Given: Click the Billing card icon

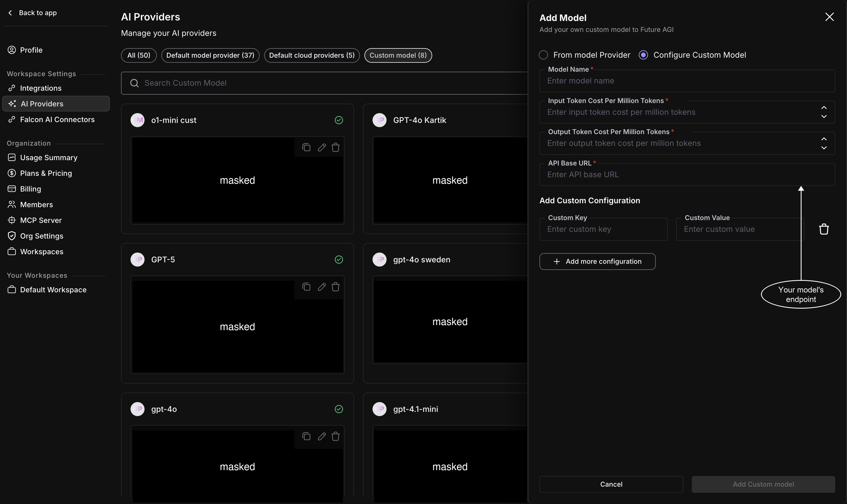Looking at the screenshot, I should [12, 188].
